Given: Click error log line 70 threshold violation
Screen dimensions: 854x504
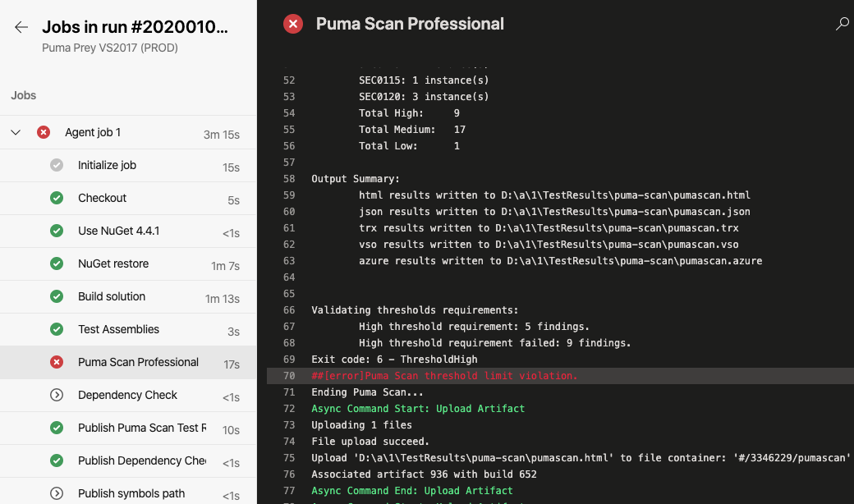Looking at the screenshot, I should 444,376.
